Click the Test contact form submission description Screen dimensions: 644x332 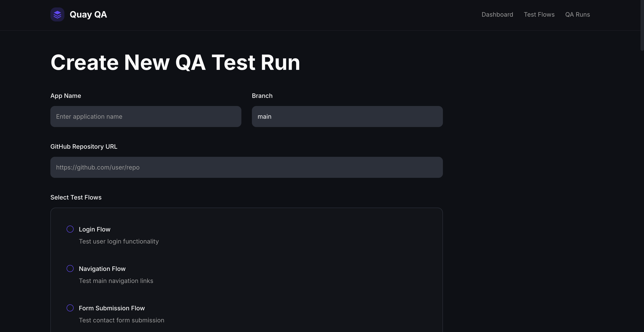[x=121, y=320]
